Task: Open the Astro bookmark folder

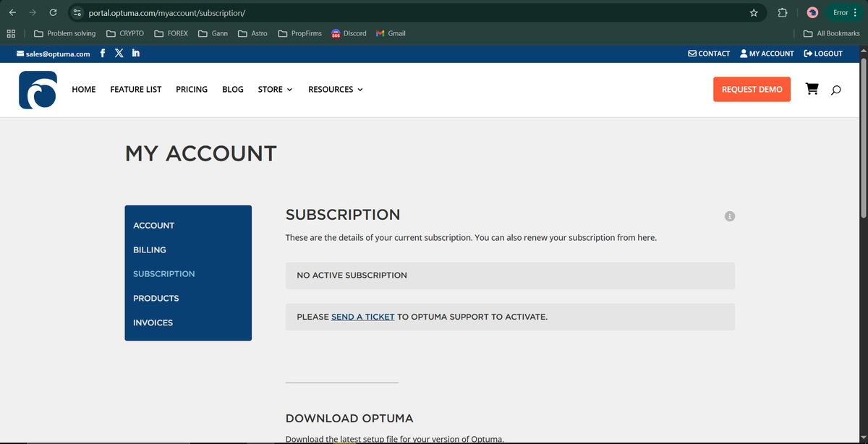Action: 252,33
